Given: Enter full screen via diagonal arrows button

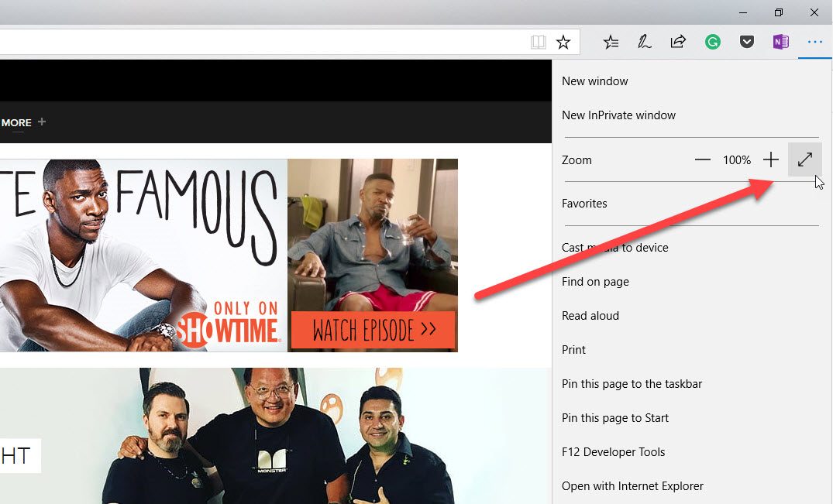Looking at the screenshot, I should (x=805, y=159).
